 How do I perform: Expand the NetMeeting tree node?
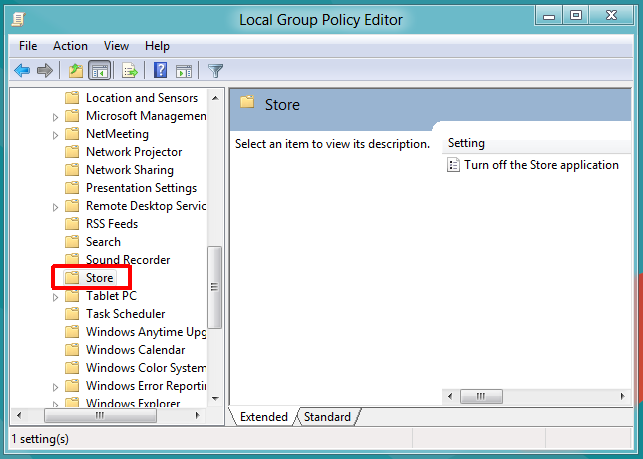click(x=56, y=134)
